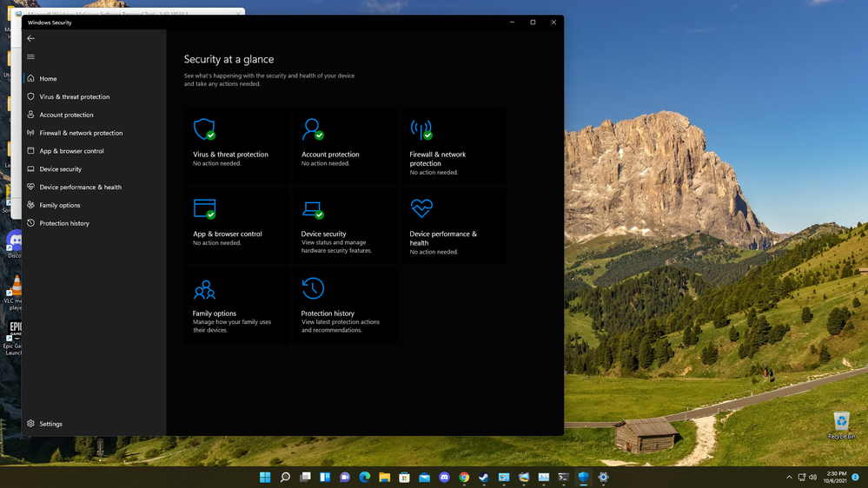Open the Terminal icon in the taskbar
Viewport: 868px width, 488px height.
pos(564,477)
